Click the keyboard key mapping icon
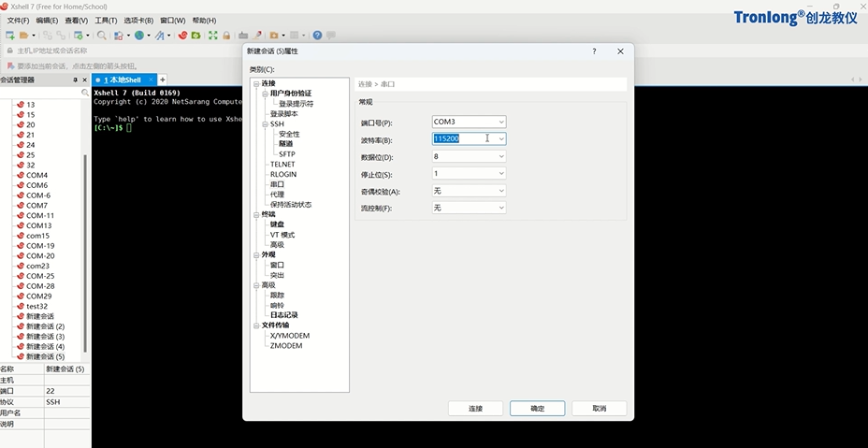868x448 pixels. coord(243,36)
